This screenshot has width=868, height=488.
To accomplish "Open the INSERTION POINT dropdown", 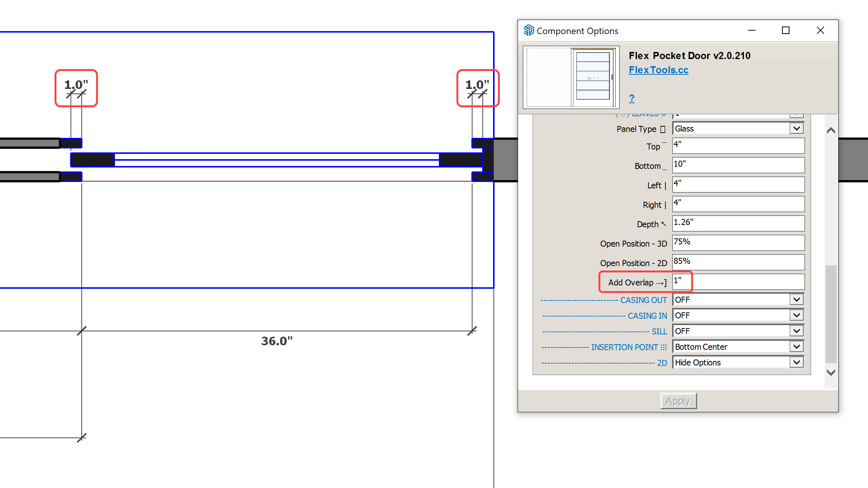I will click(796, 347).
